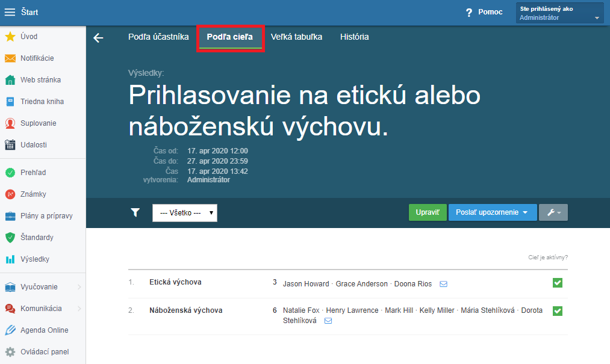Open the História tab

pos(355,37)
